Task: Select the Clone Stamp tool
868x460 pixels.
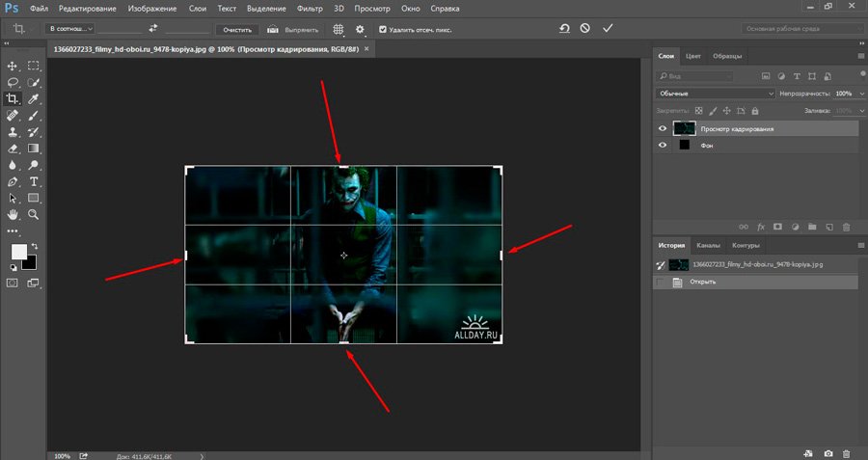Action: [x=12, y=132]
